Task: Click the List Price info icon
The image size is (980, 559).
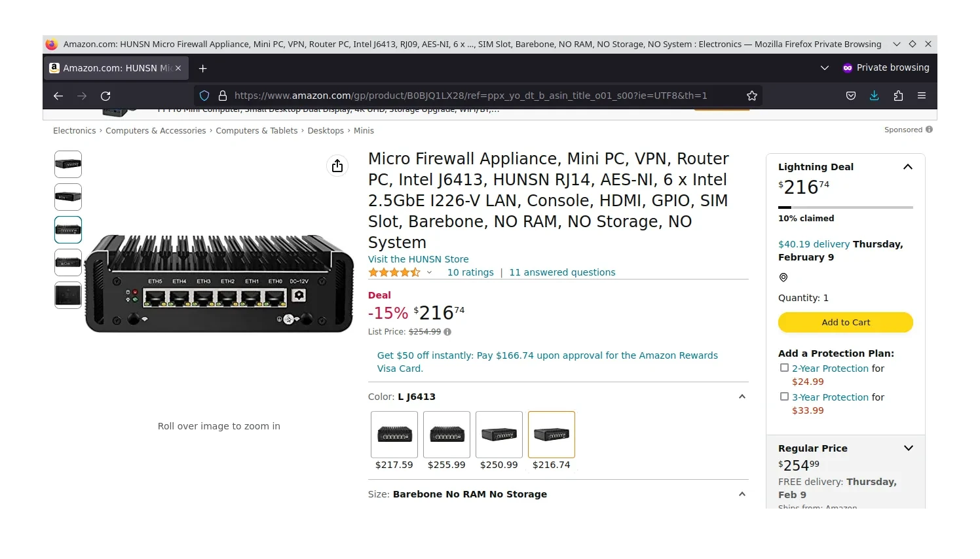Action: click(x=447, y=332)
